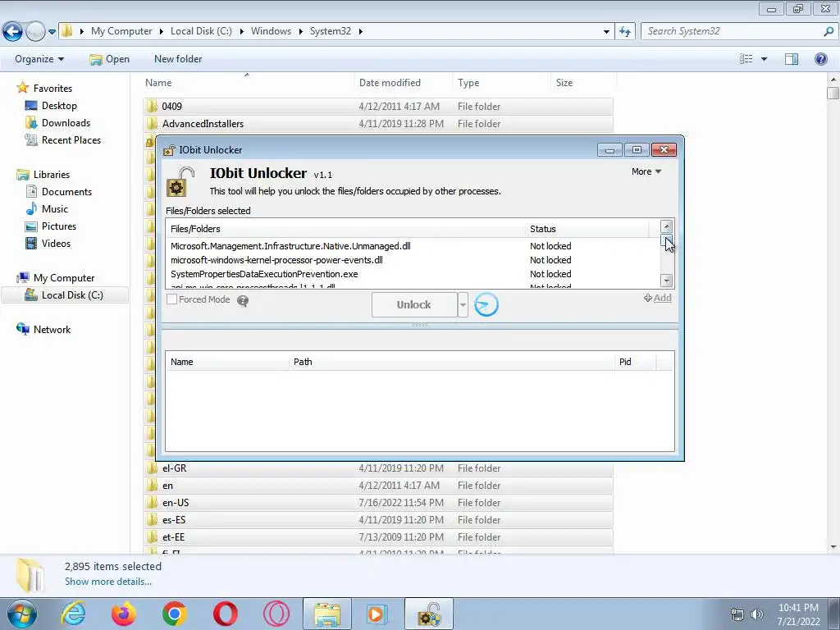
Task: Click the System32 breadcrumb in address bar
Action: pos(330,31)
